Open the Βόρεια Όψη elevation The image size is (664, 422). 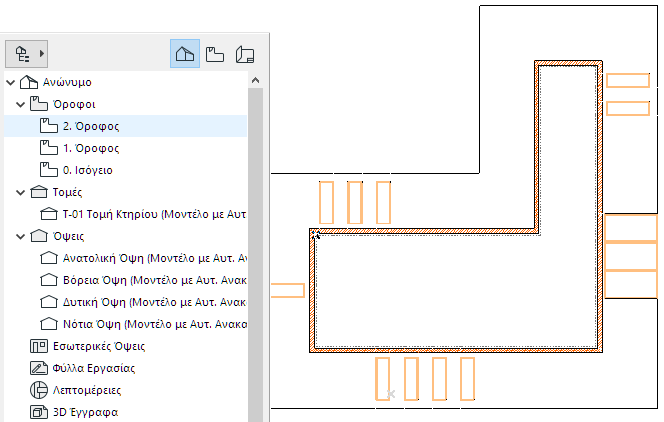[155, 280]
